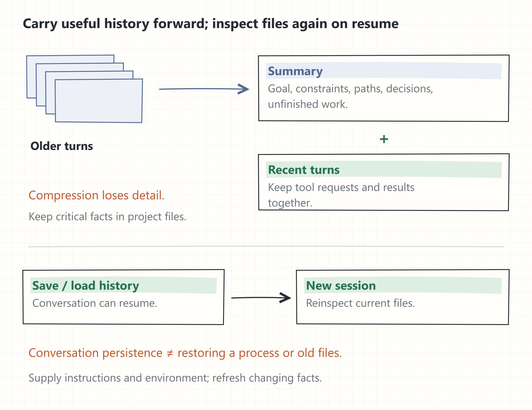
Task: Click the stacked pages Older turns icon
Action: click(x=85, y=89)
